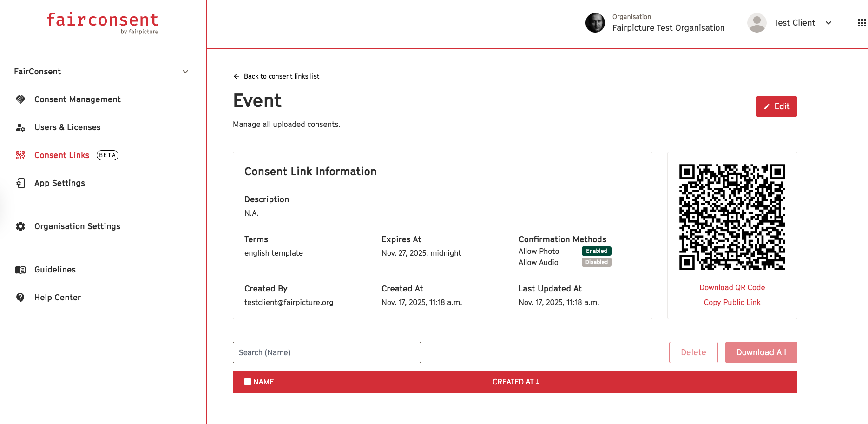This screenshot has width=868, height=424.
Task: Click the Test Client user avatar
Action: pos(757,23)
